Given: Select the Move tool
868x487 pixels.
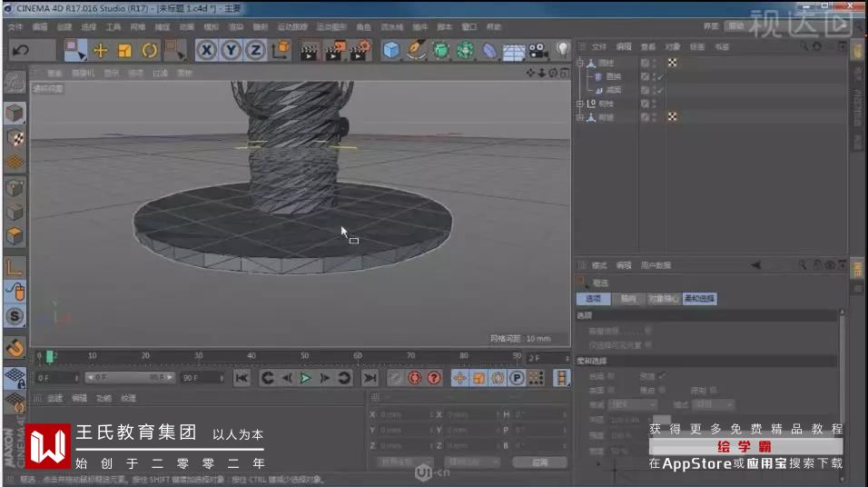Looking at the screenshot, I should [101, 50].
